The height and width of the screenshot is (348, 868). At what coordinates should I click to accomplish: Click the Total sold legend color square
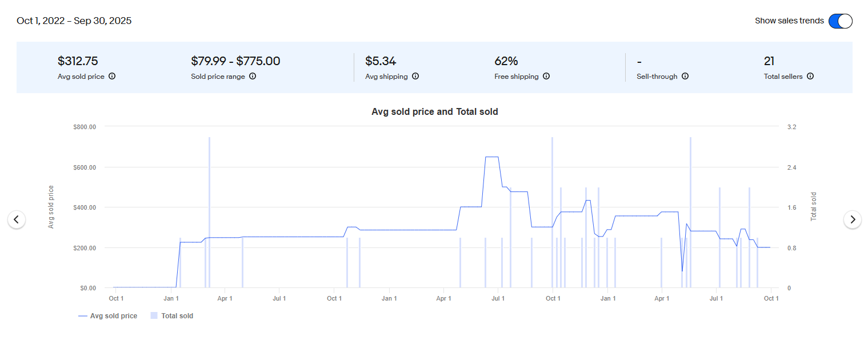pos(154,316)
